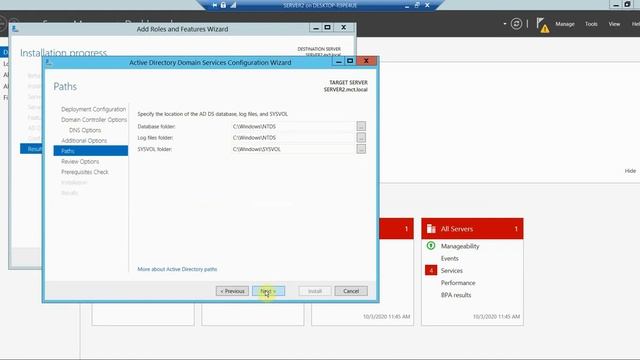
Task: Maximize the AD DS Configuration Wizard
Action: tap(350, 61)
